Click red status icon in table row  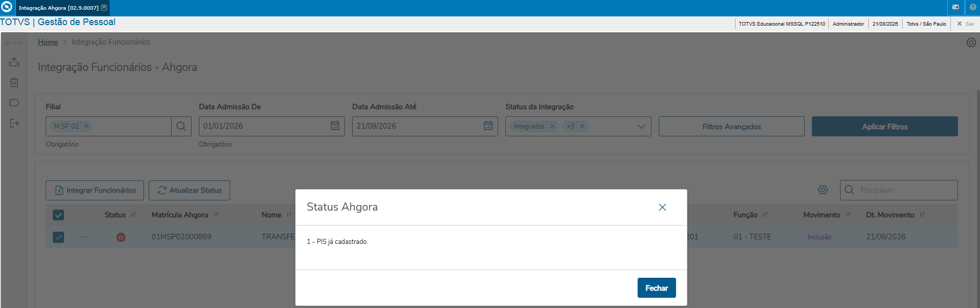[121, 237]
